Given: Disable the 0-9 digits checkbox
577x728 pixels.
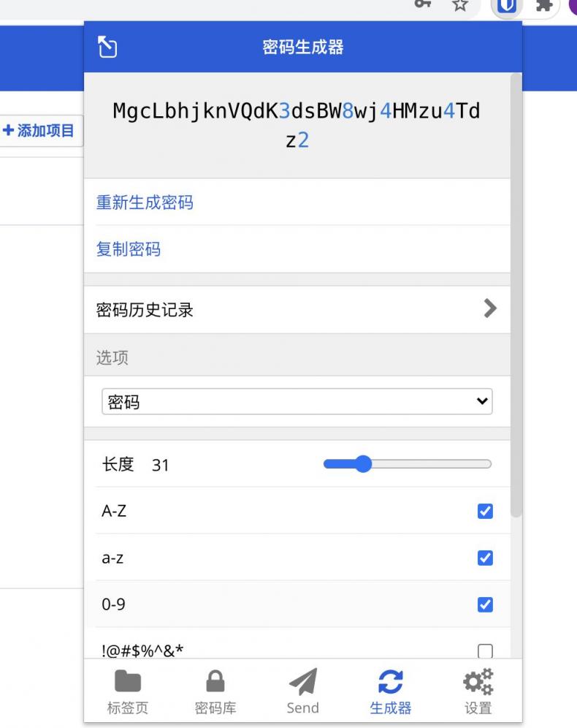Looking at the screenshot, I should 485,604.
